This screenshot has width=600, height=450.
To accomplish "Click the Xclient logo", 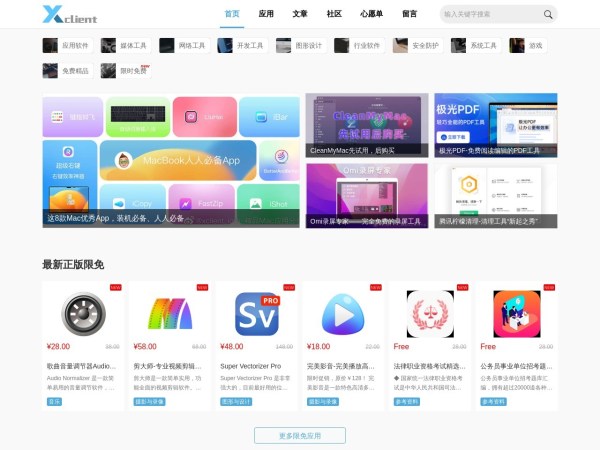I will tap(71, 14).
